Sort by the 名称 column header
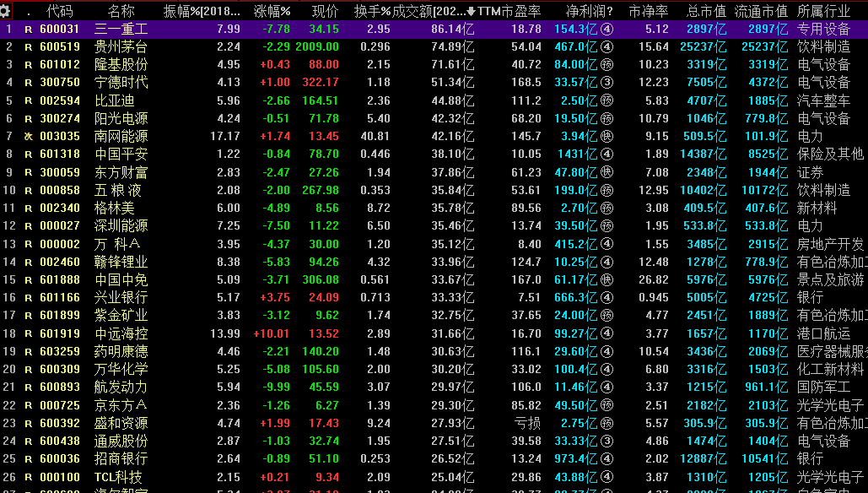 pyautogui.click(x=121, y=11)
